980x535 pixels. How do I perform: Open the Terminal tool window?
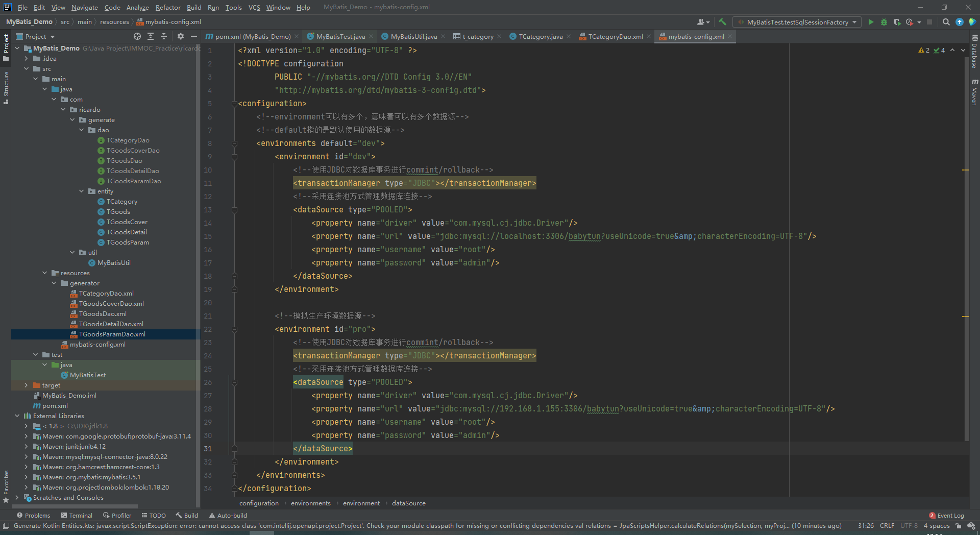[x=77, y=516]
